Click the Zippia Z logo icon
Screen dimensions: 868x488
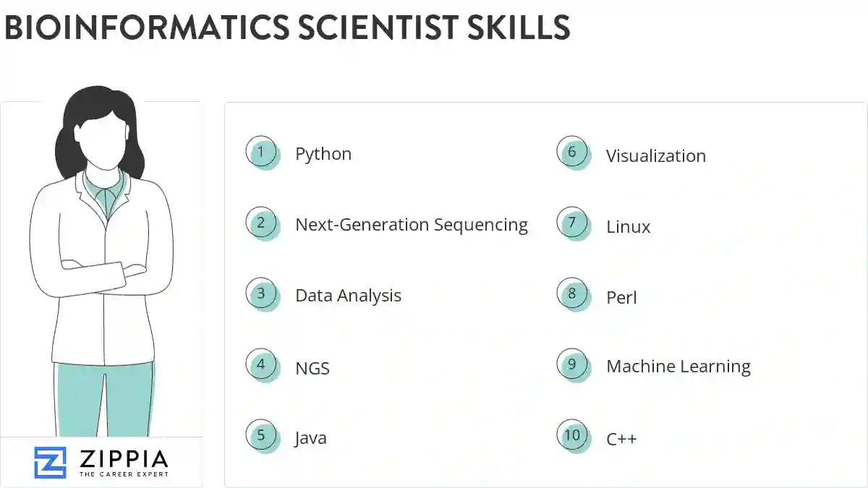[50, 463]
